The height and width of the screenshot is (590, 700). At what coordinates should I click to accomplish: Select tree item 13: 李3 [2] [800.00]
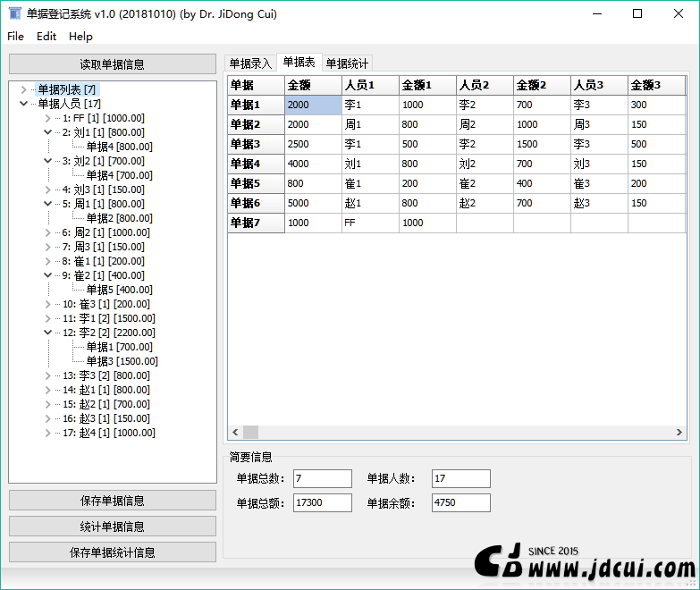tap(106, 375)
